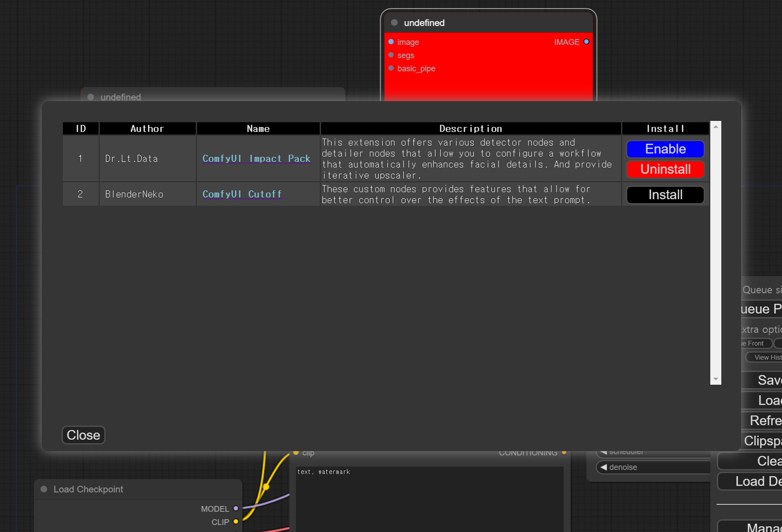
Task: Click the Author column header
Action: tap(148, 128)
